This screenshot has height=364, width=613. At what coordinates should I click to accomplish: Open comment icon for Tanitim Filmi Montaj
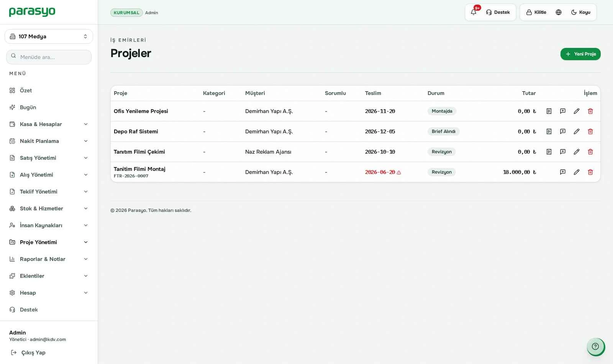tap(563, 172)
